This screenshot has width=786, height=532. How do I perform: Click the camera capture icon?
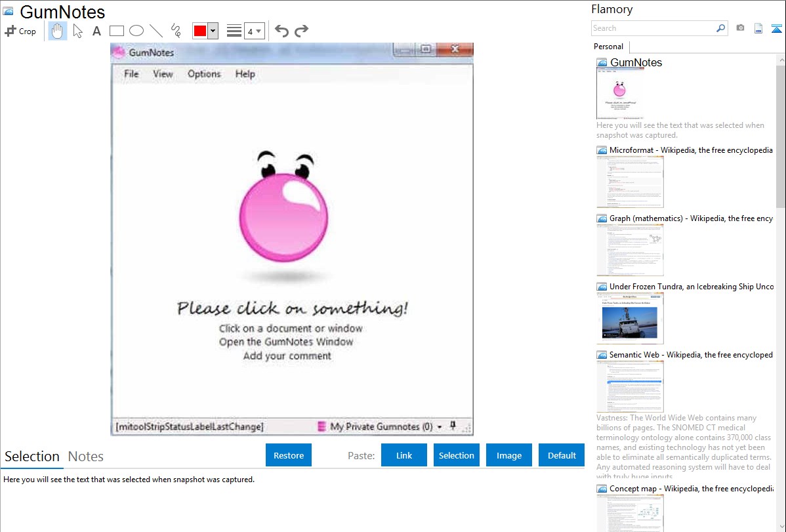click(x=740, y=28)
